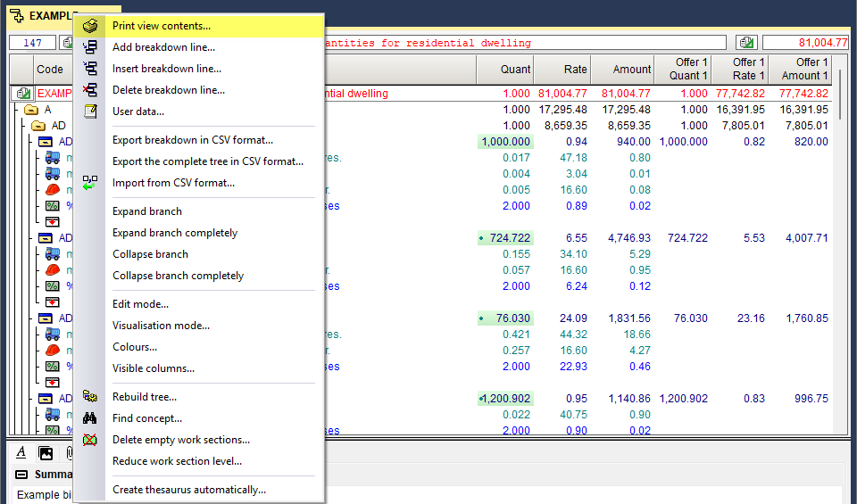Image resolution: width=857 pixels, height=504 pixels.
Task: Open the Colours... dialog from menu
Action: (135, 347)
